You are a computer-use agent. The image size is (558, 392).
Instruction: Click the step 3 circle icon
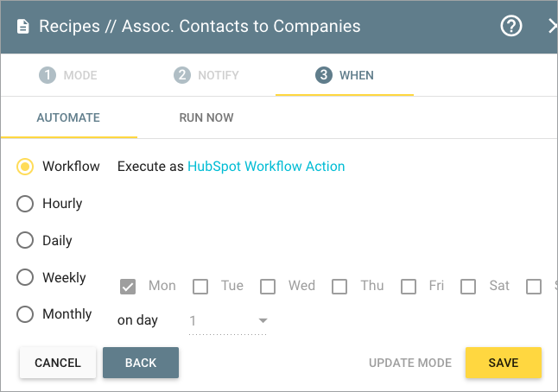click(x=324, y=75)
